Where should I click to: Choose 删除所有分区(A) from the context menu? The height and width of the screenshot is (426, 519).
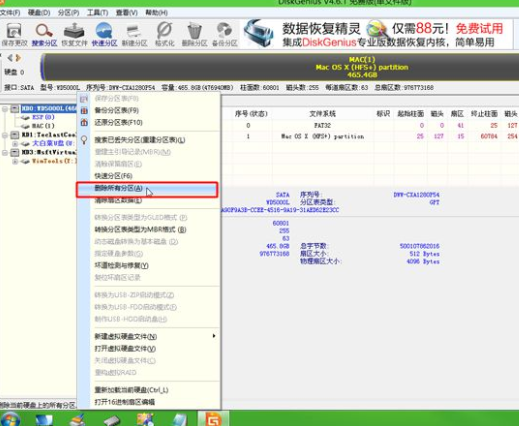click(147, 189)
